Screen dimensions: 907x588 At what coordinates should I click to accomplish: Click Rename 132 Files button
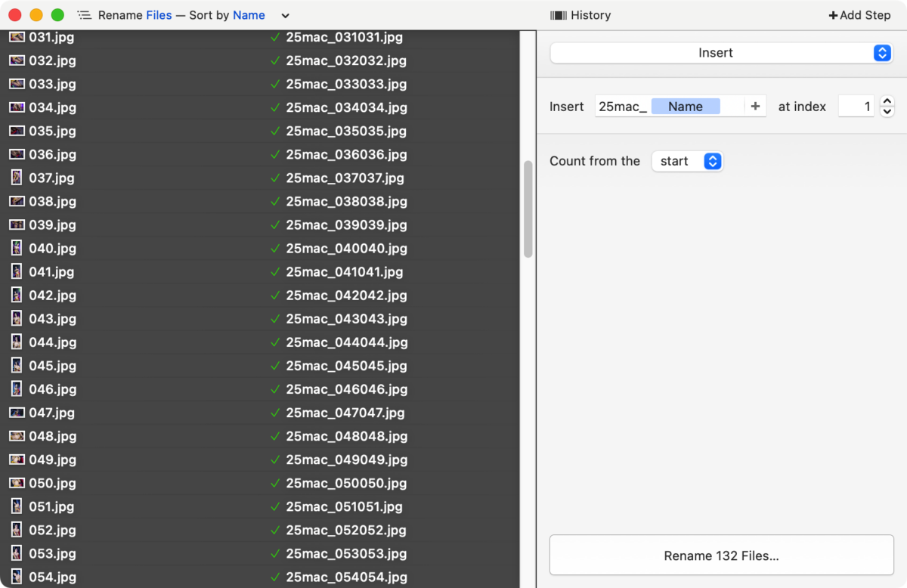click(721, 556)
